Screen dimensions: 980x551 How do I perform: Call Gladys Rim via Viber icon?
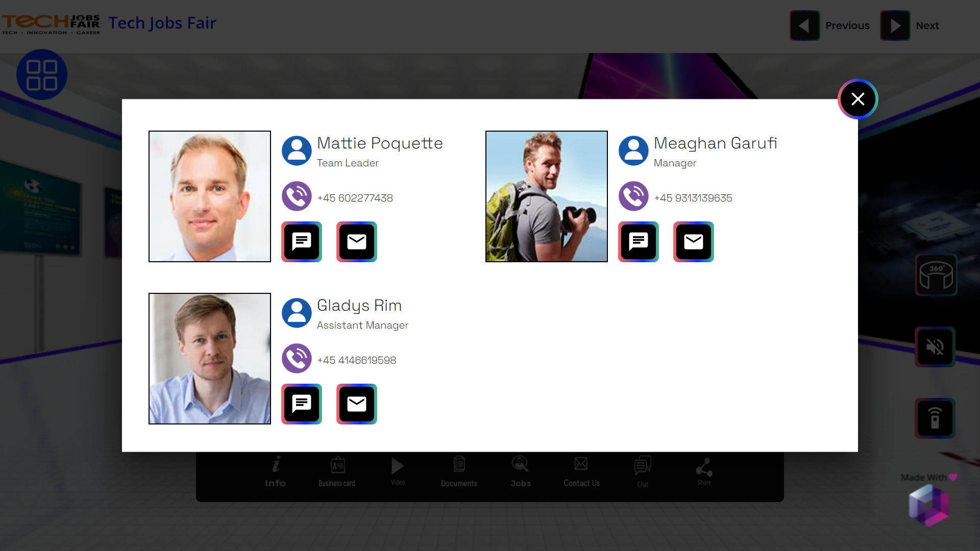pos(296,358)
